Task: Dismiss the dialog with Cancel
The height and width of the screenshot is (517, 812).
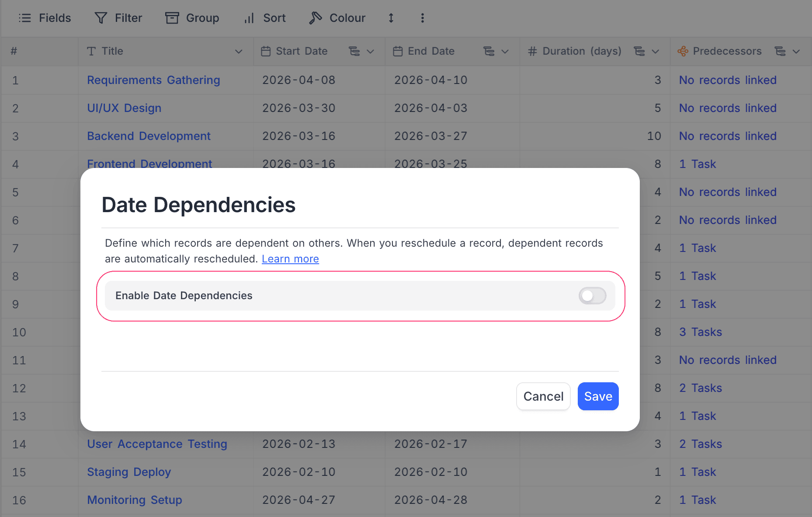Action: (x=543, y=396)
